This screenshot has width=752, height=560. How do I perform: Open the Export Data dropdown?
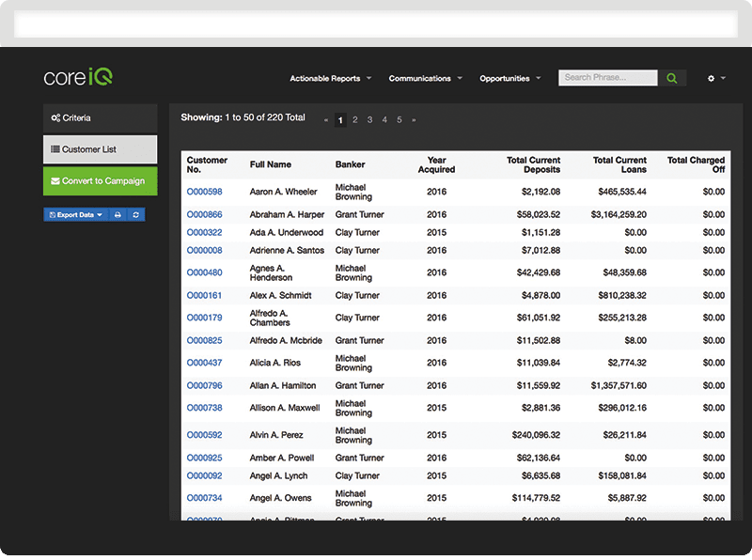76,215
